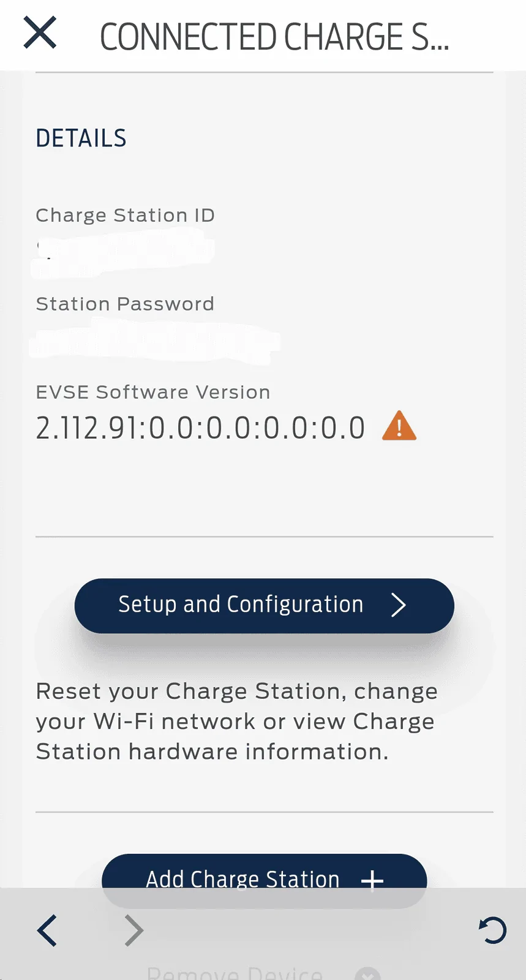This screenshot has width=526, height=980.
Task: Tap the Station Password label
Action: (125, 304)
